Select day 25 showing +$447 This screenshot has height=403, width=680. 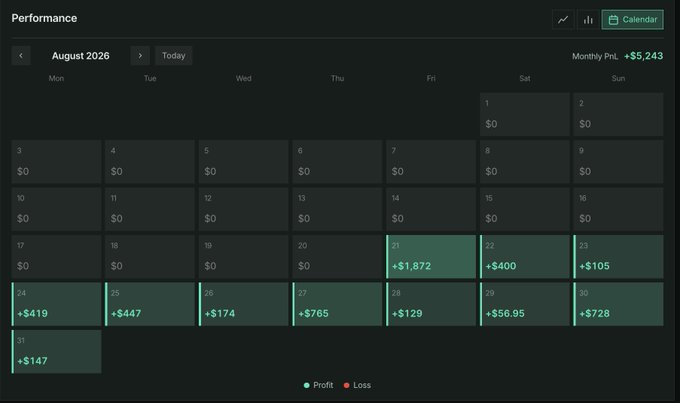[x=150, y=304]
